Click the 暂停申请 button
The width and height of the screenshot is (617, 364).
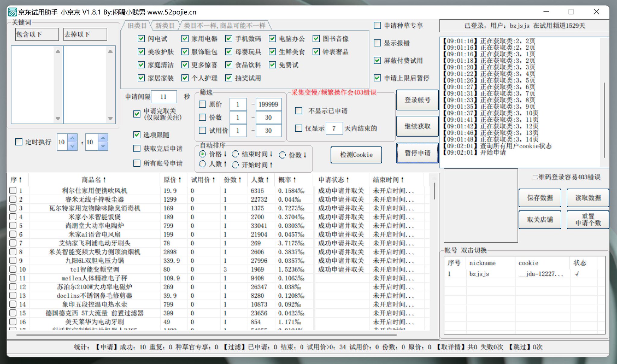coord(417,153)
